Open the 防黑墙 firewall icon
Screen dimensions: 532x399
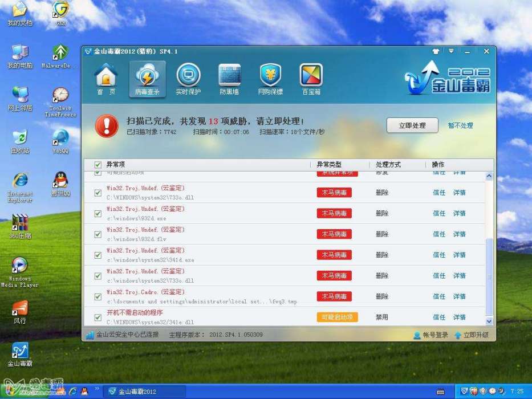[x=229, y=79]
